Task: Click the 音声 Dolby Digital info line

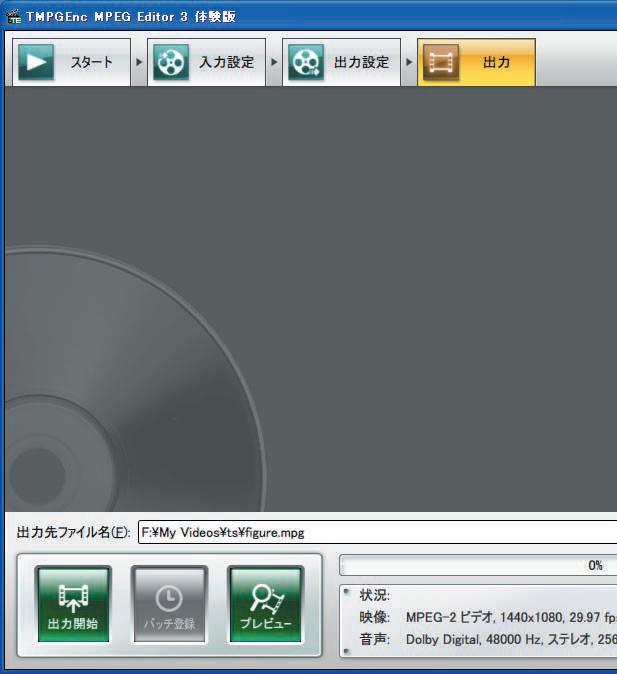Action: click(x=488, y=640)
